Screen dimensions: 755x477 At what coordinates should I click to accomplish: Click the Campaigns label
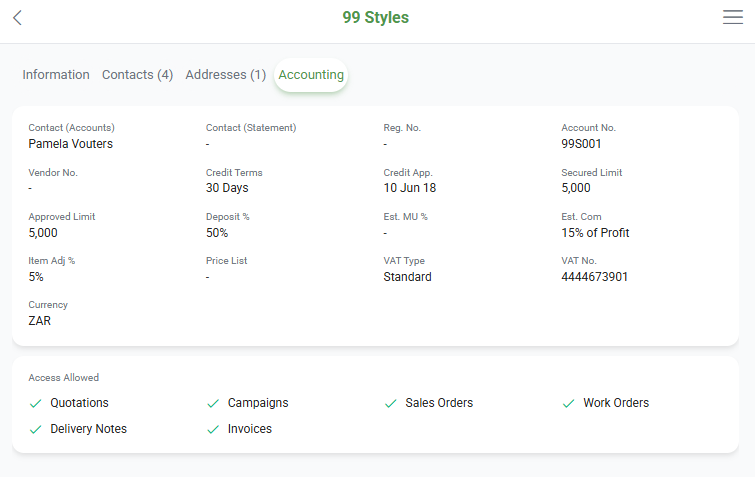pos(258,403)
